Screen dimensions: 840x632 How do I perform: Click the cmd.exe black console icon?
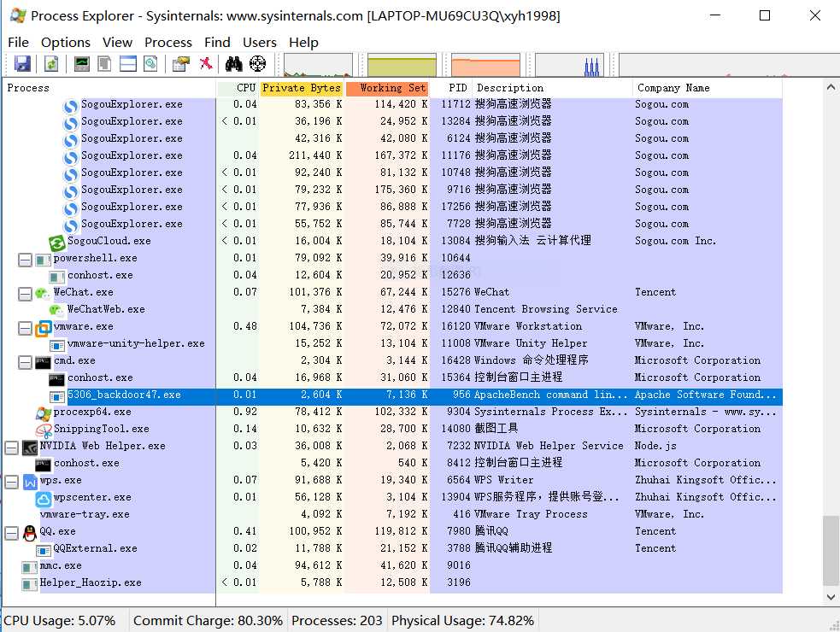click(43, 362)
